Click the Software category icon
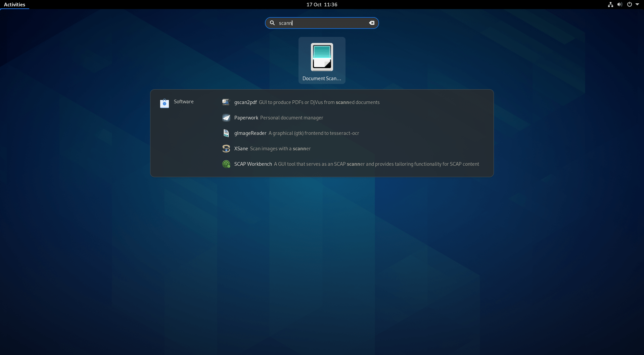Screen dimensions: 644x355 click(x=164, y=103)
